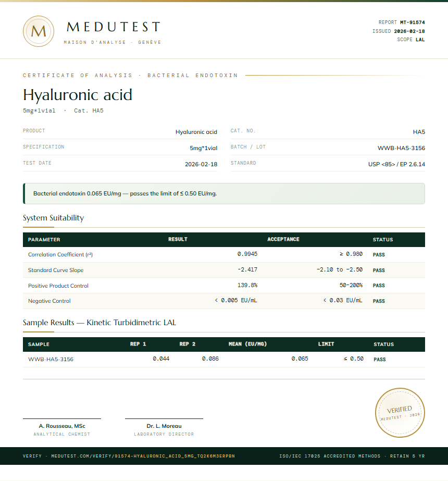
Task: Click the acceptance value < 0.03 EU/mL
Action: [x=343, y=300]
